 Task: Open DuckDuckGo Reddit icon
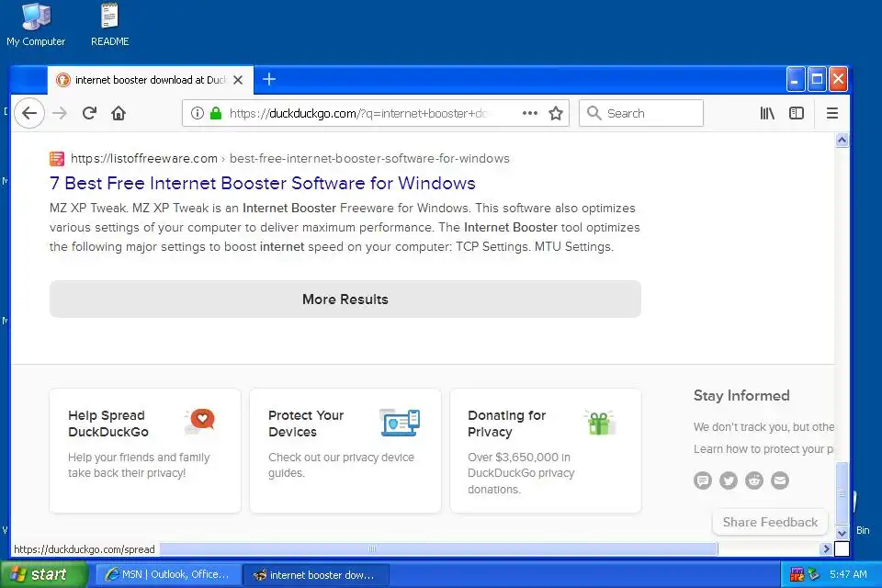(754, 481)
